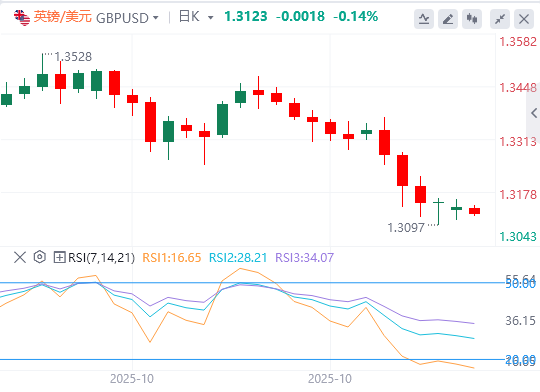Toggle RSI3 purple line value label
This screenshot has height=392, width=540.
coord(304,258)
